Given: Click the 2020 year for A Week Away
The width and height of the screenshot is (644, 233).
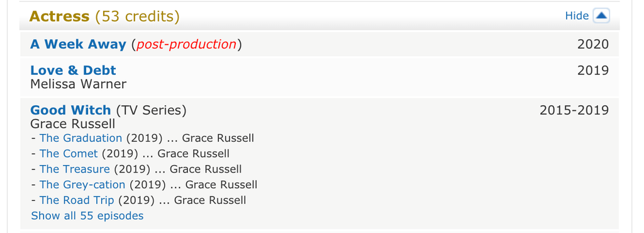Looking at the screenshot, I should 593,44.
